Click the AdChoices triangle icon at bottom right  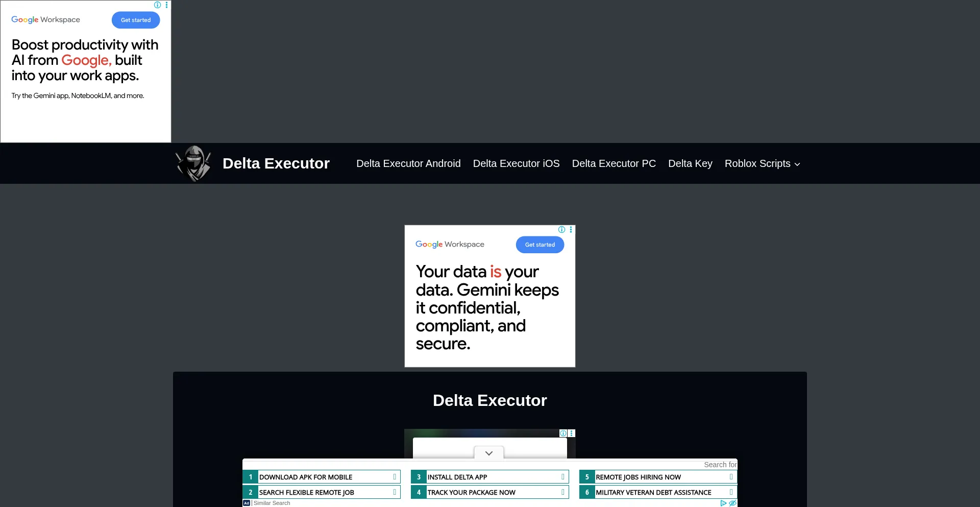(x=723, y=503)
